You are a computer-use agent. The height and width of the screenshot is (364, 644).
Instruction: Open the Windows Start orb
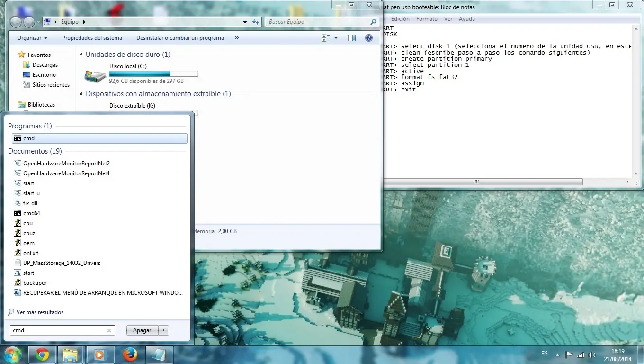pos(12,354)
